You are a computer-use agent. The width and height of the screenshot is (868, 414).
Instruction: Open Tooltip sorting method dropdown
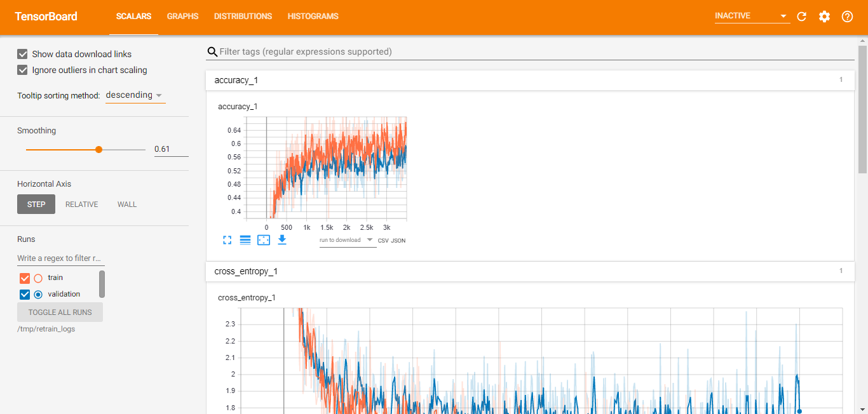coord(135,95)
